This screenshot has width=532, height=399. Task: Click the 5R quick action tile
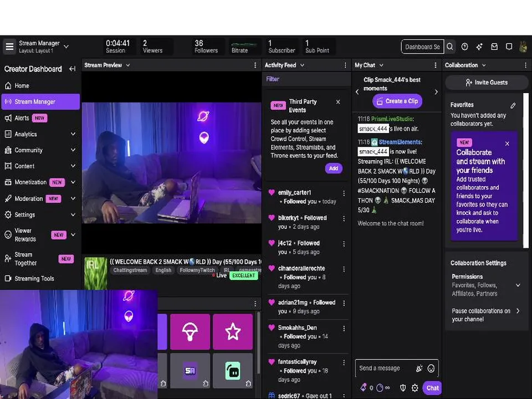[190, 371]
